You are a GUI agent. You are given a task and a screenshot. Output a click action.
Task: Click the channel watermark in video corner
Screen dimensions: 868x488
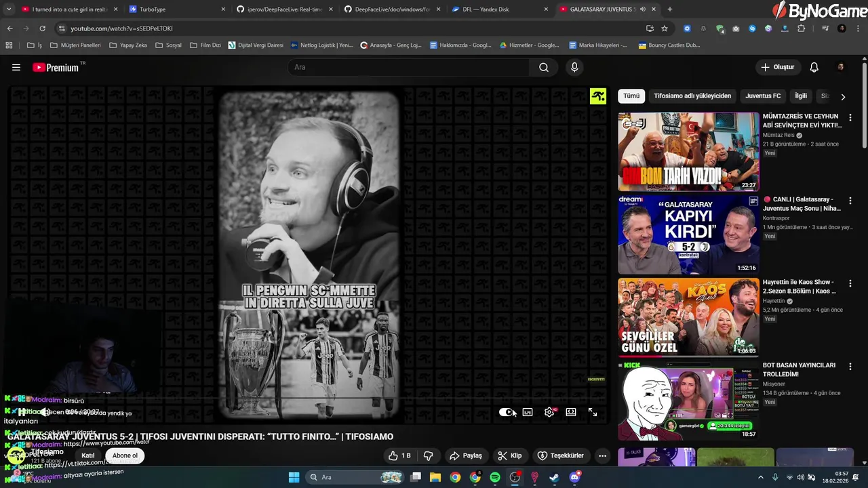[597, 96]
